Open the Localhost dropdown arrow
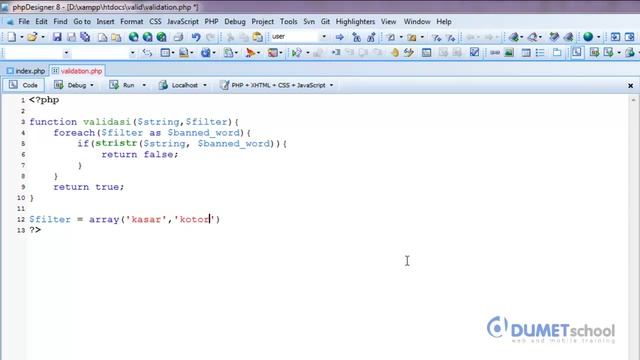The image size is (640, 360). pyautogui.click(x=205, y=85)
